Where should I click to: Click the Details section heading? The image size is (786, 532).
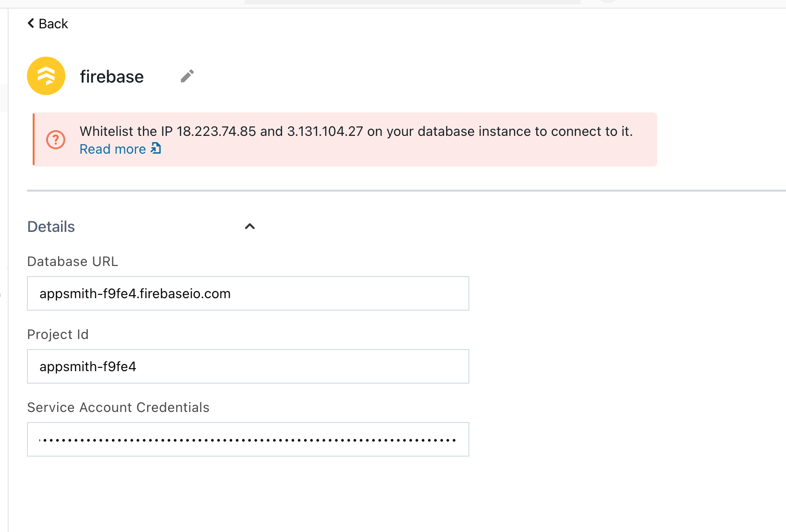51,227
